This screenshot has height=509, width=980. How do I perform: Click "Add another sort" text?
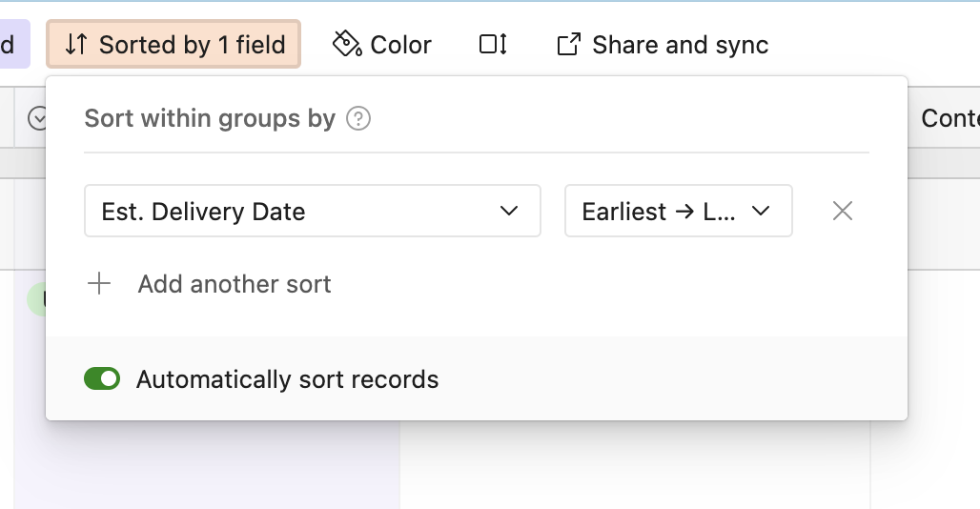pos(235,284)
